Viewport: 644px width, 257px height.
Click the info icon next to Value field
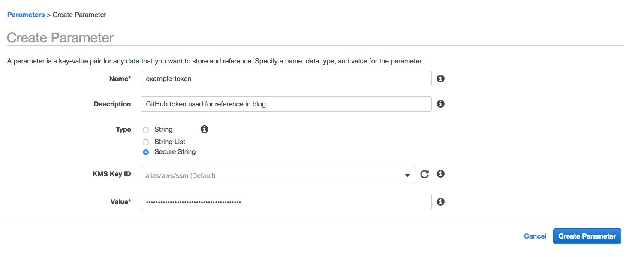(440, 201)
